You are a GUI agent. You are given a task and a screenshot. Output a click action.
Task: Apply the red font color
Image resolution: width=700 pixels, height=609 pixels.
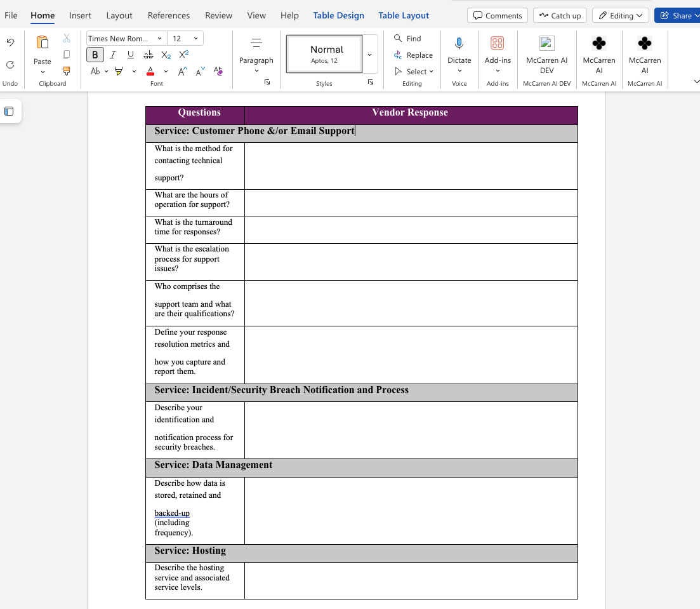coord(150,71)
